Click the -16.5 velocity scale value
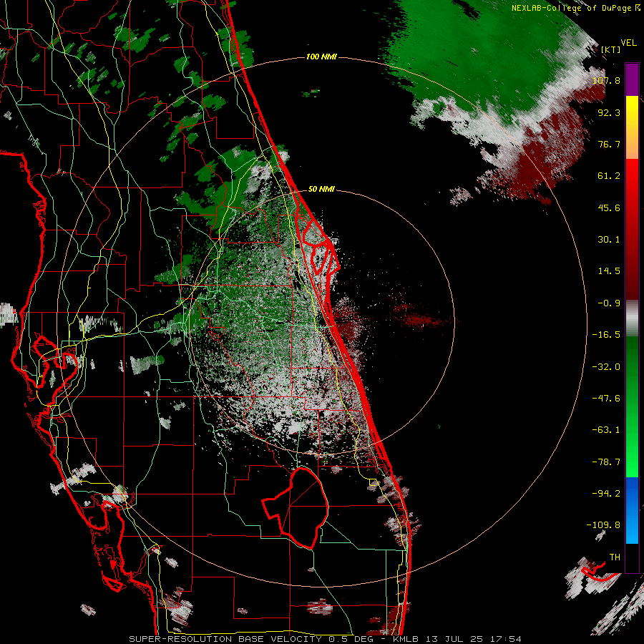This screenshot has height=644, width=644. click(x=606, y=335)
